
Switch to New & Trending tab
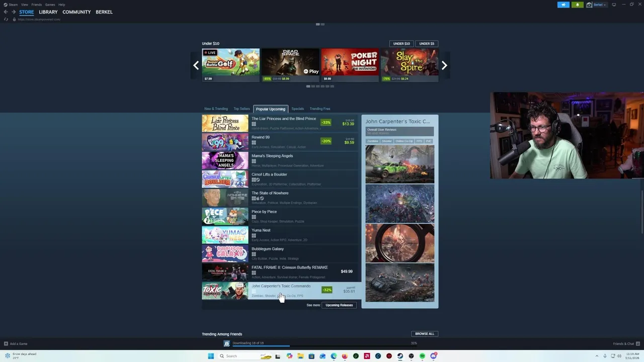click(x=216, y=109)
